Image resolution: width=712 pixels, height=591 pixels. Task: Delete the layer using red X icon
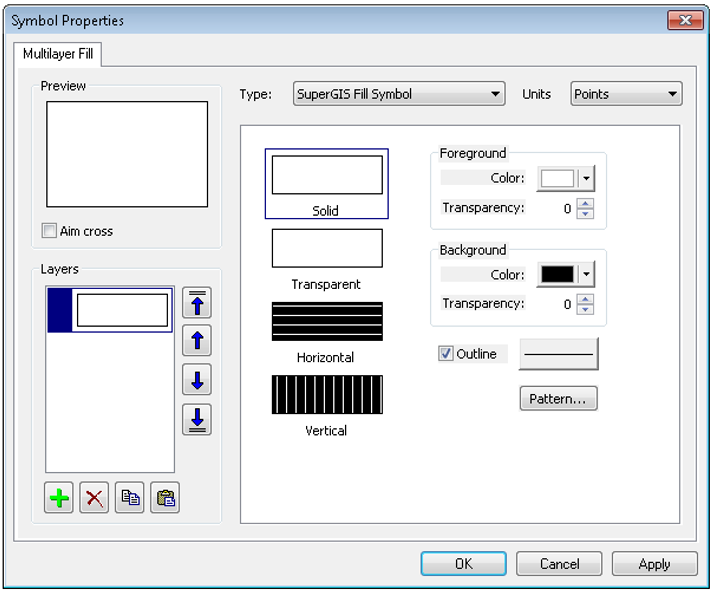(95, 498)
